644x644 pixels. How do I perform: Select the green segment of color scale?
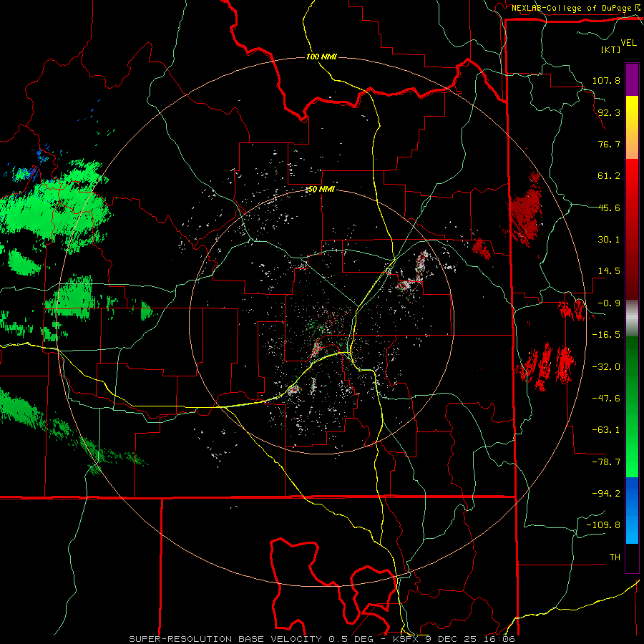point(632,406)
